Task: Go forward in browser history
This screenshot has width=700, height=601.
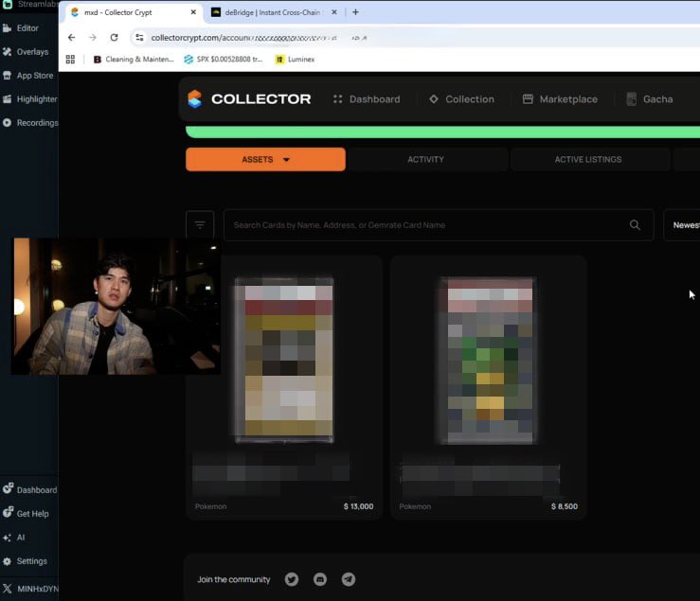Action: (93, 38)
